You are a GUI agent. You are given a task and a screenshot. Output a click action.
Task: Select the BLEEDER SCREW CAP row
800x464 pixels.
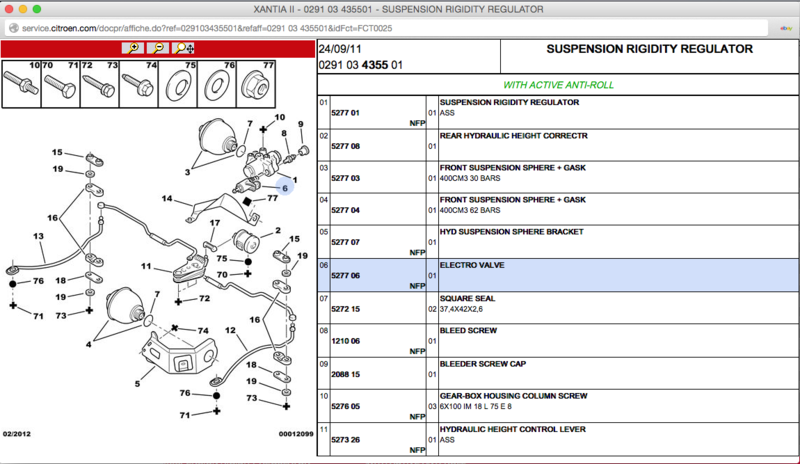pyautogui.click(x=558, y=373)
